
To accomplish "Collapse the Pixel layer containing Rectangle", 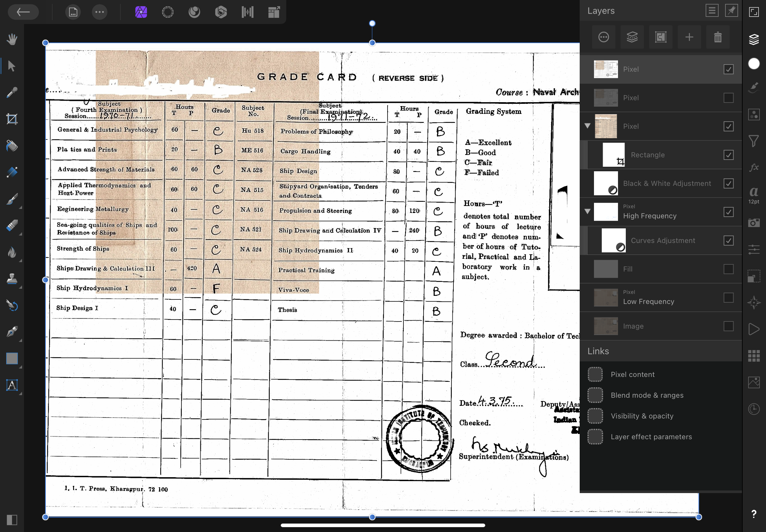I will coord(587,126).
